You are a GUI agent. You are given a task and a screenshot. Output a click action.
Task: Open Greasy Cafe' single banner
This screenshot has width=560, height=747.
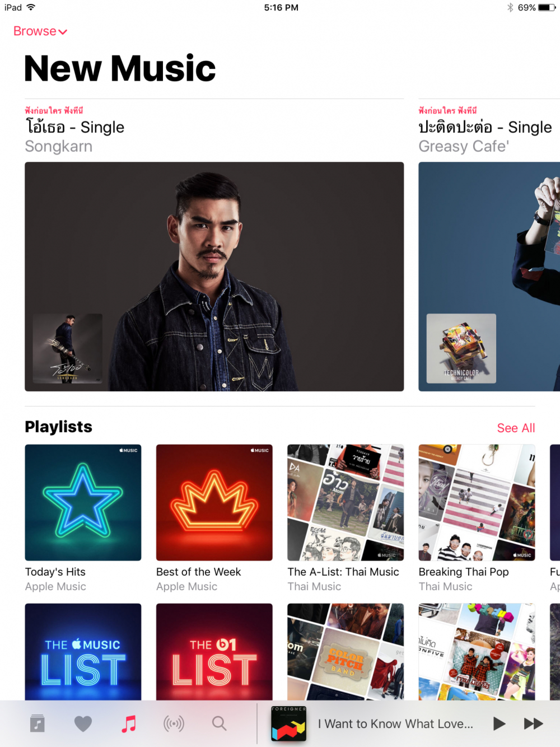tap(489, 277)
